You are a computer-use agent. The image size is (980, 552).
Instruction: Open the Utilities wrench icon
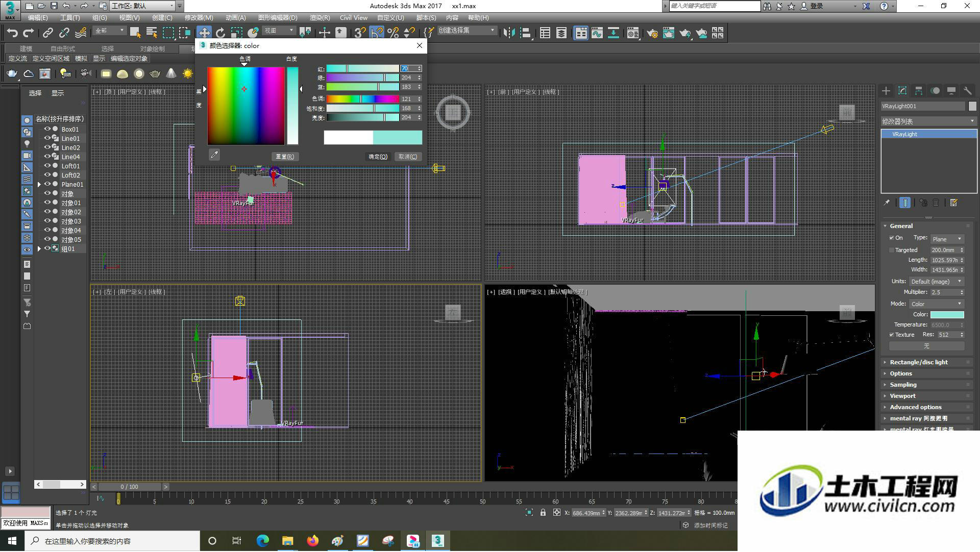968,91
